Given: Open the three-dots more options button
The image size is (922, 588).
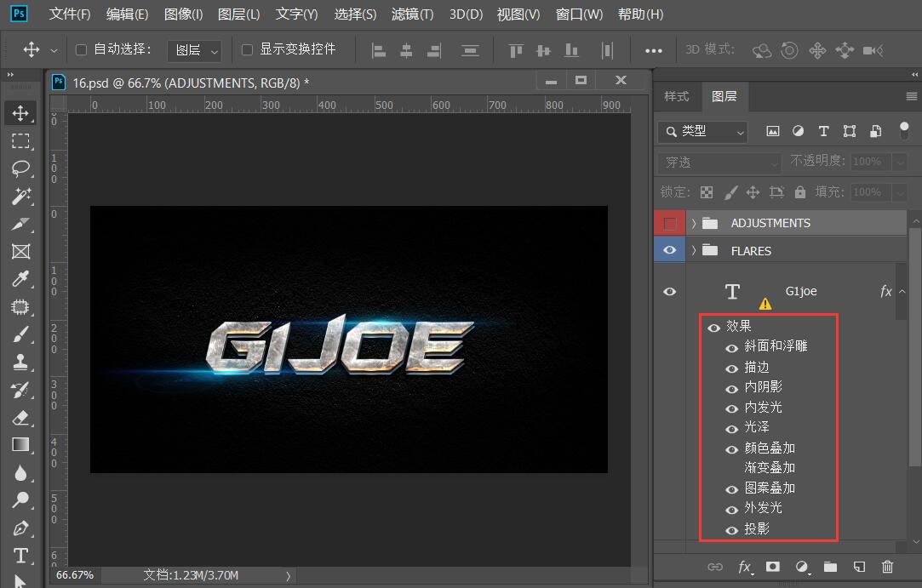Looking at the screenshot, I should pos(653,50).
